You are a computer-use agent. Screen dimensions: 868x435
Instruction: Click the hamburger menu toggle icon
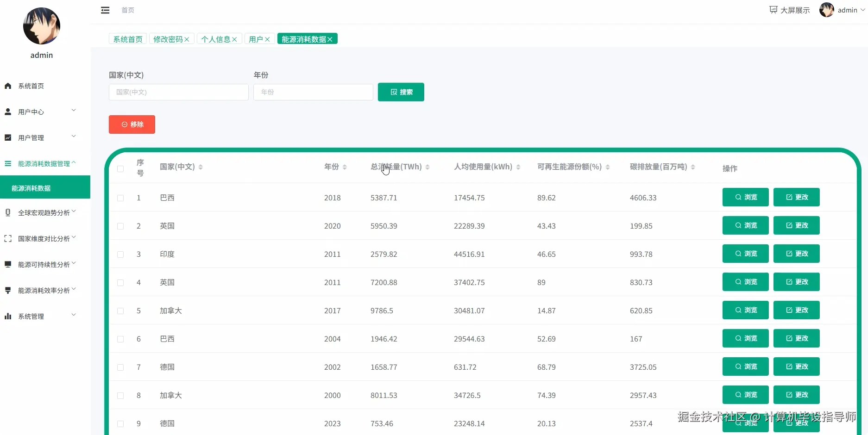click(105, 10)
